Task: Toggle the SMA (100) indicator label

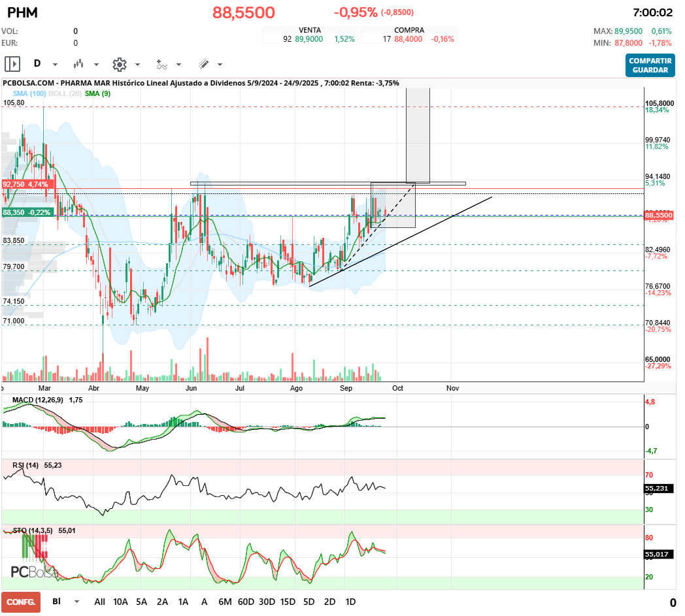Action: [x=29, y=93]
